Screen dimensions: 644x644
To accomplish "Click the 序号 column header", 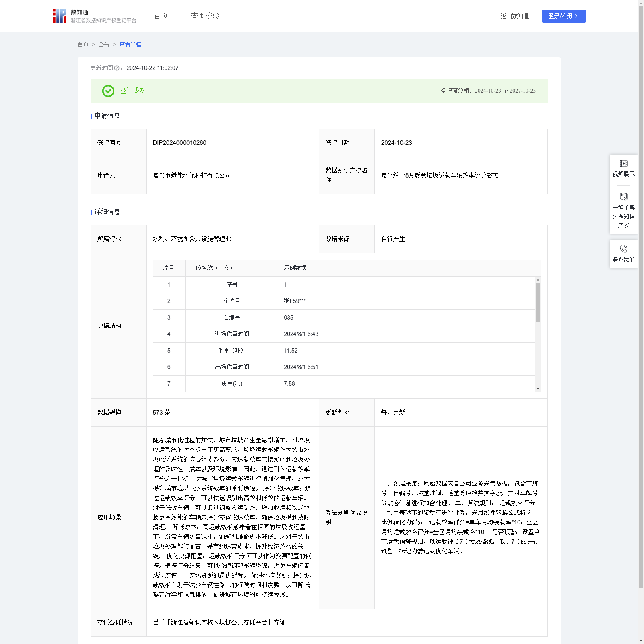I will (x=169, y=268).
